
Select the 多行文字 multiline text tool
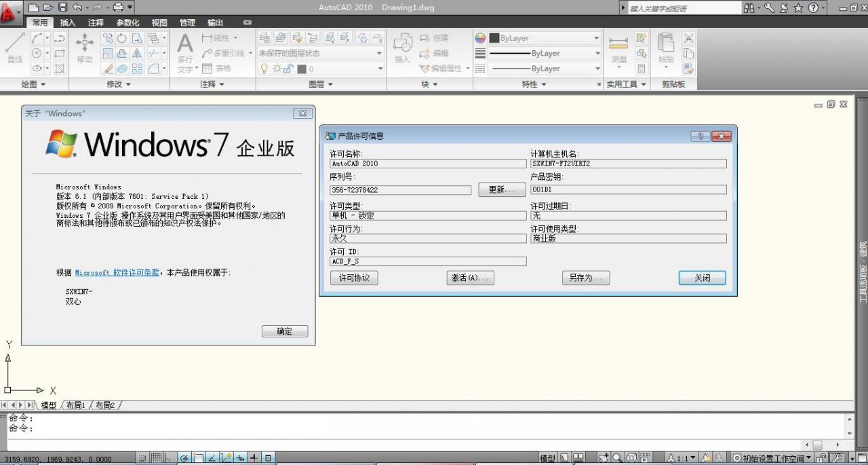185,53
